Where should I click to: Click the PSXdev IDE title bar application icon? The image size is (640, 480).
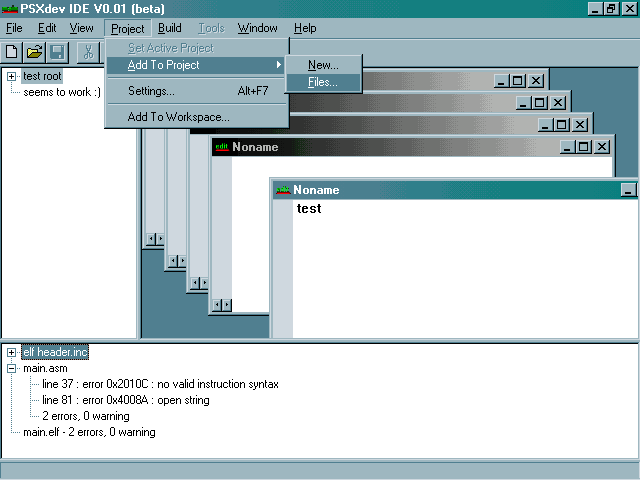[x=10, y=9]
